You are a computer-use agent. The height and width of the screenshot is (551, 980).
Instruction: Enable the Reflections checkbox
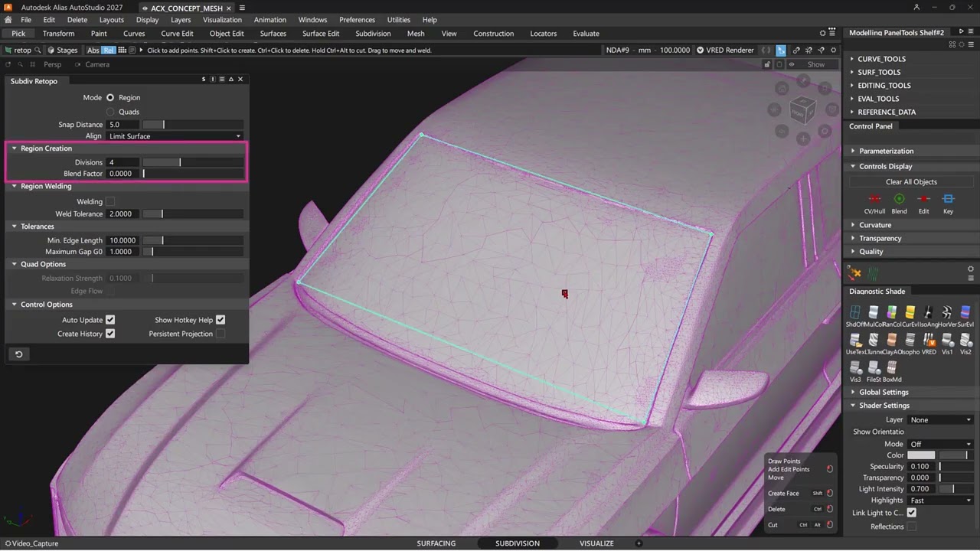pyautogui.click(x=911, y=527)
